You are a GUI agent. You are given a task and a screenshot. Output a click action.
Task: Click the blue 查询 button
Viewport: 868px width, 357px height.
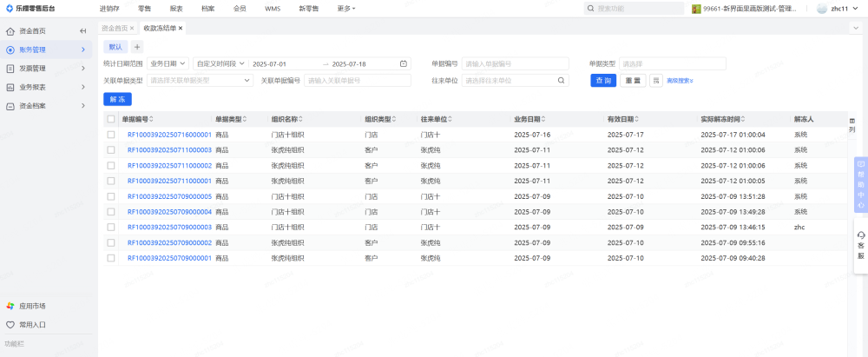coord(603,81)
